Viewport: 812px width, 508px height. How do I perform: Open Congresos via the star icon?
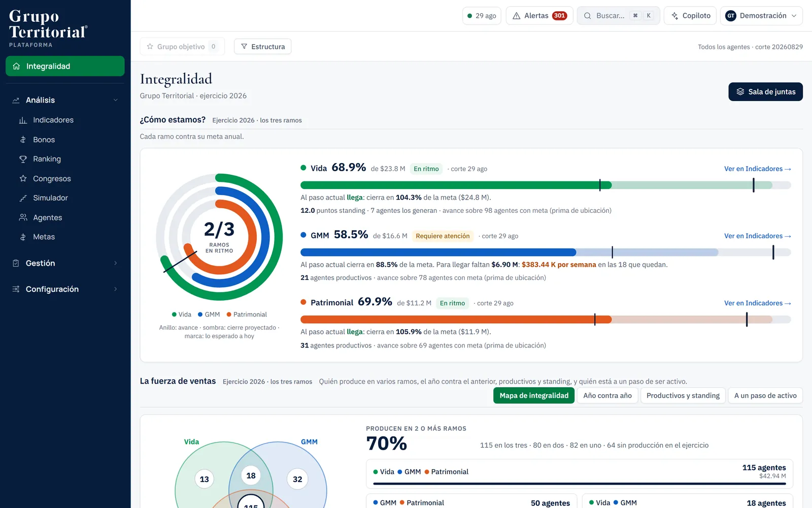23,179
